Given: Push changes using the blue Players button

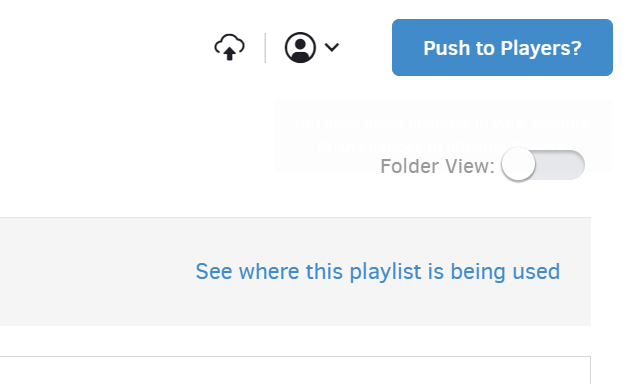Looking at the screenshot, I should [x=502, y=48].
